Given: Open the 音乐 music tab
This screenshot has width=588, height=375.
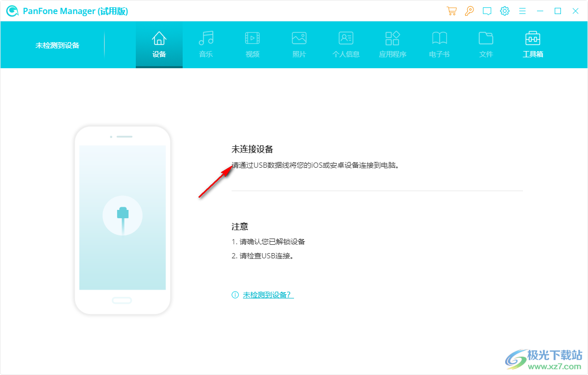Looking at the screenshot, I should (206, 45).
